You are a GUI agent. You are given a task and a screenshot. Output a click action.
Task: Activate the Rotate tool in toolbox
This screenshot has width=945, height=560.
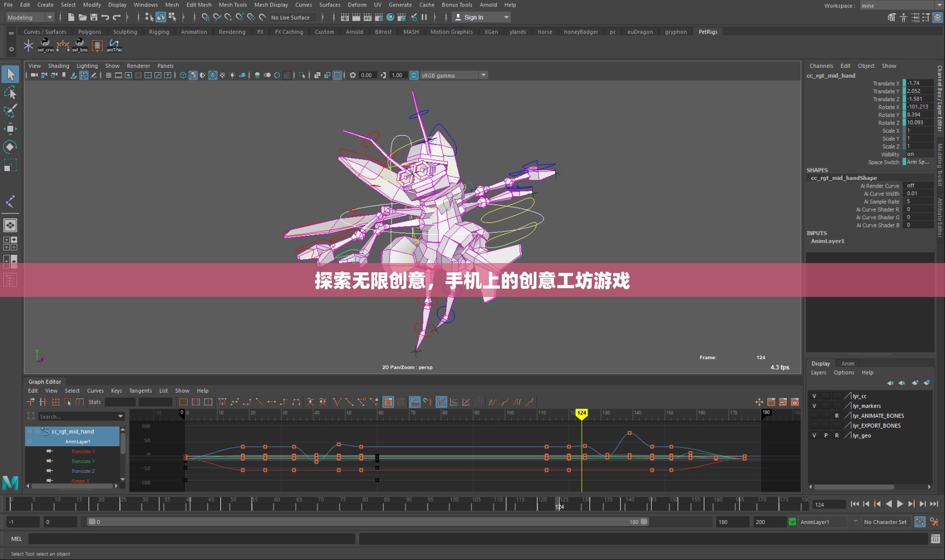pos(10,147)
